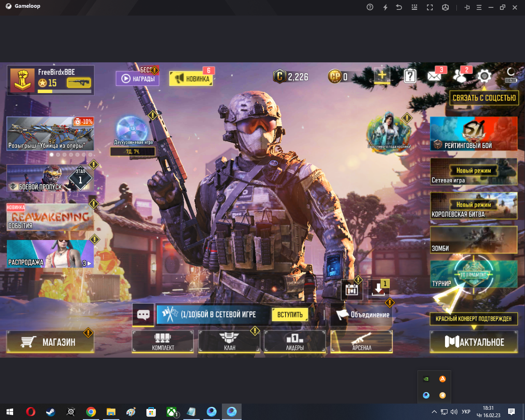The height and width of the screenshot is (420, 525).
Task: Open the АРСЕНАЛ gunsmith tab
Action: point(362,342)
